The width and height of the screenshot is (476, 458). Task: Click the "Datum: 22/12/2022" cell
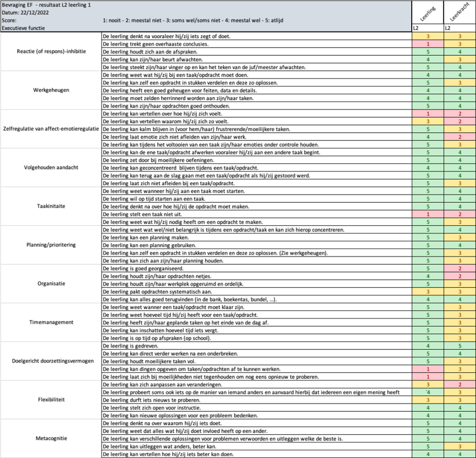25,13
